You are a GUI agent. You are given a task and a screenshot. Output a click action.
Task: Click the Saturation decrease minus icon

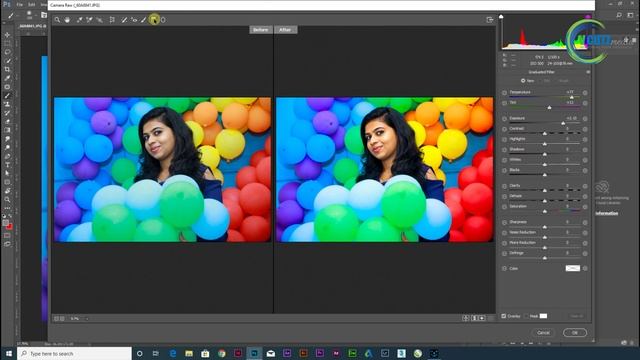point(504,207)
